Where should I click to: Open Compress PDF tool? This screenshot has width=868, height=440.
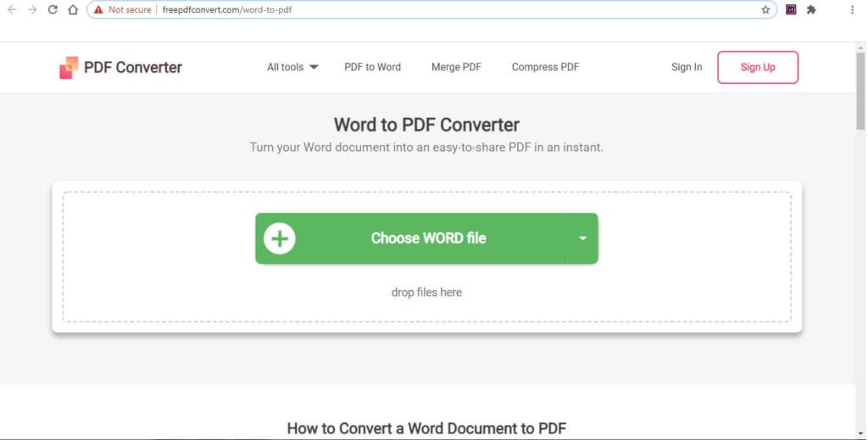coord(545,67)
